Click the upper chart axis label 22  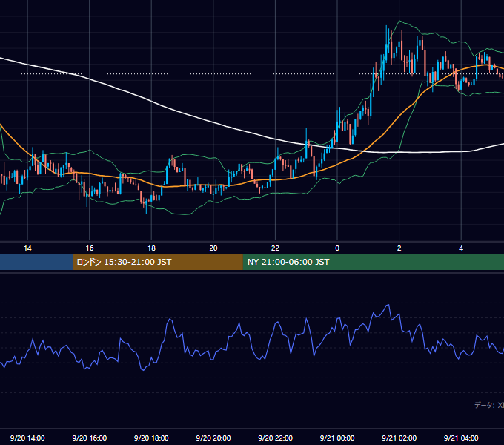click(275, 248)
